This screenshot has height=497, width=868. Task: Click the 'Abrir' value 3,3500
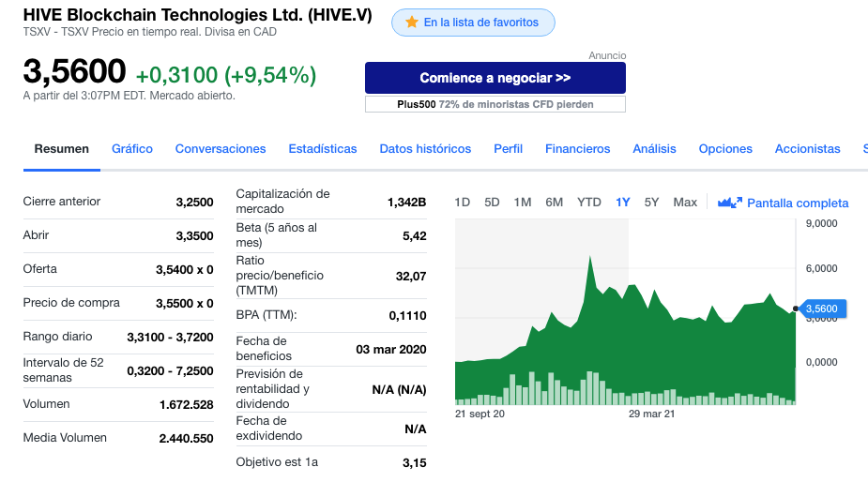pyautogui.click(x=195, y=235)
